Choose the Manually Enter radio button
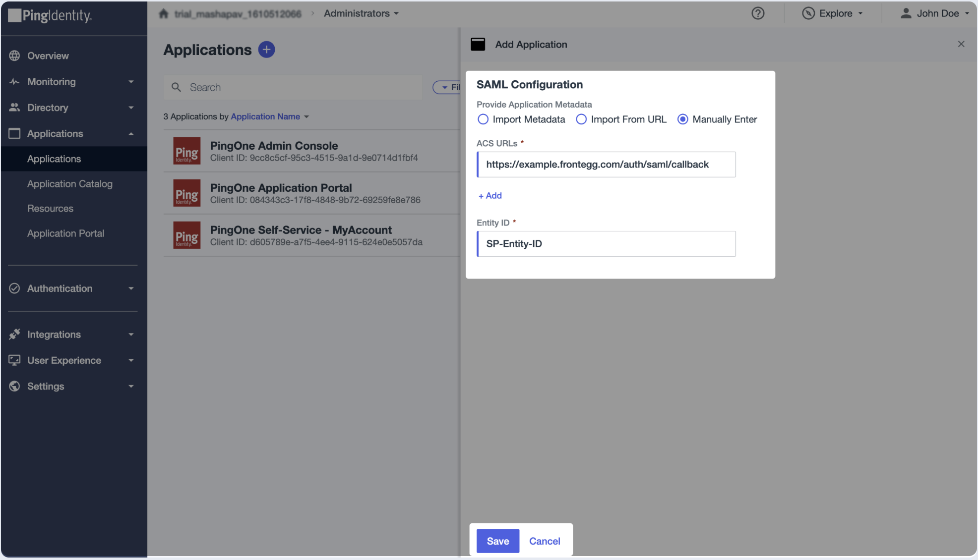Viewport: 978px width, 560px height. 682,119
